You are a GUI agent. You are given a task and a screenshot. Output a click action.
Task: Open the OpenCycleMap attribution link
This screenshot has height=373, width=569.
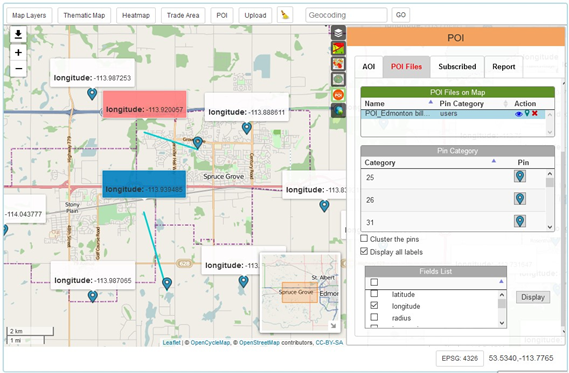(x=210, y=343)
